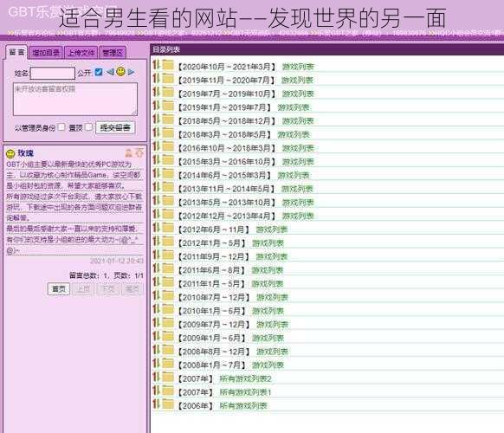Open folder icon for 2015年3月~2016年10月
The height and width of the screenshot is (433, 504).
pos(168,159)
